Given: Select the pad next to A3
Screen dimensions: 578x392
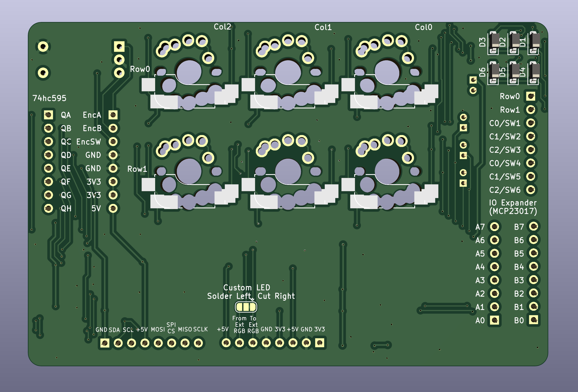Looking at the screenshot, I should (494, 280).
